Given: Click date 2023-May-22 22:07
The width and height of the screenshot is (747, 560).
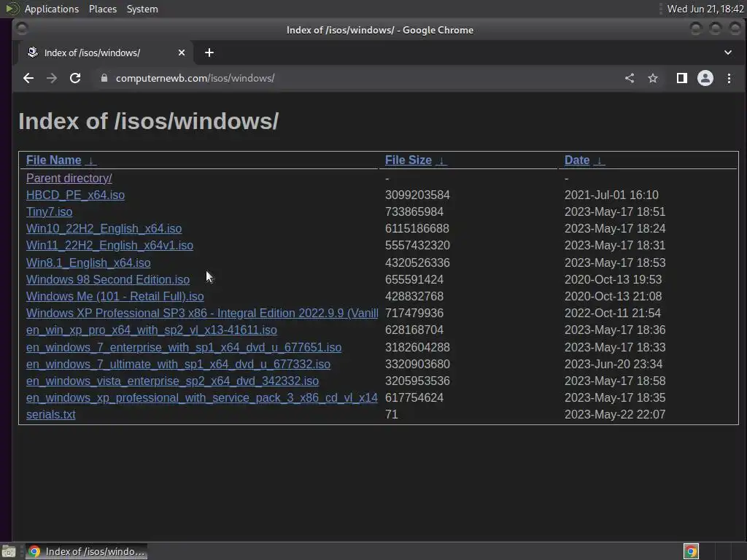Looking at the screenshot, I should [615, 415].
